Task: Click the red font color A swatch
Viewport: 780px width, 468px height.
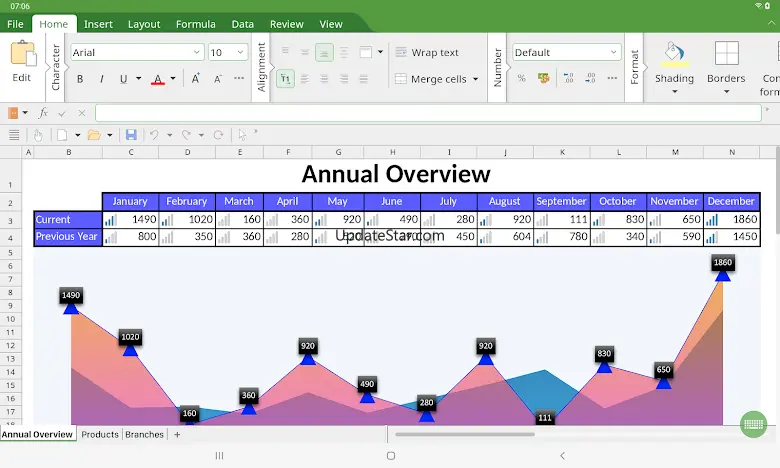Action: pos(158,79)
